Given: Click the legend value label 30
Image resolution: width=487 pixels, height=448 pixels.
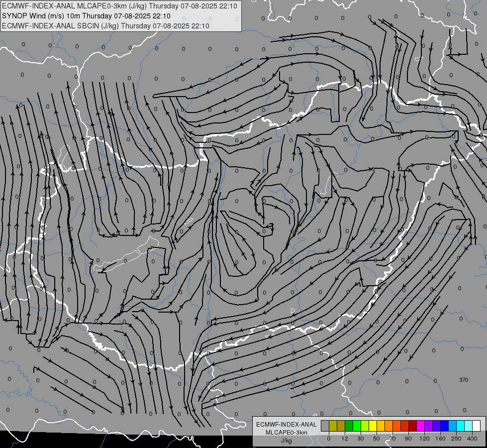Looking at the screenshot, I should [x=361, y=439].
